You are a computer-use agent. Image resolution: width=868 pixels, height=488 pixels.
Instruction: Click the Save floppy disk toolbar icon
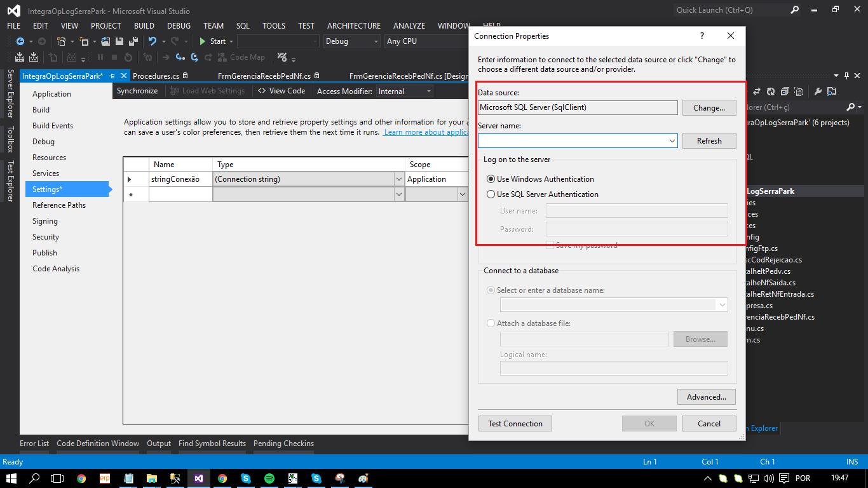pos(119,41)
